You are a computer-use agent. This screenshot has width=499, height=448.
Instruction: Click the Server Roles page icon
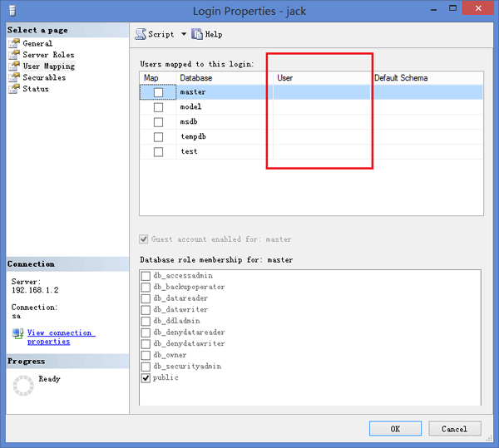pos(14,55)
